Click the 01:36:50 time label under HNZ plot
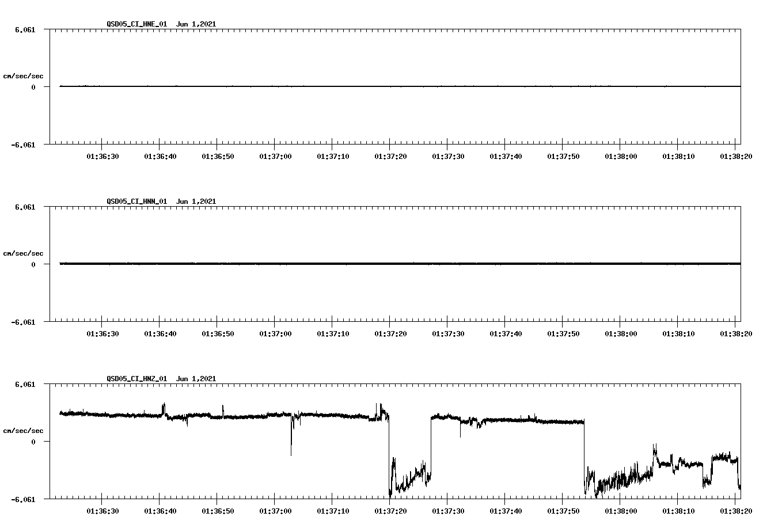Viewport: 782px width, 532px height. click(x=218, y=511)
